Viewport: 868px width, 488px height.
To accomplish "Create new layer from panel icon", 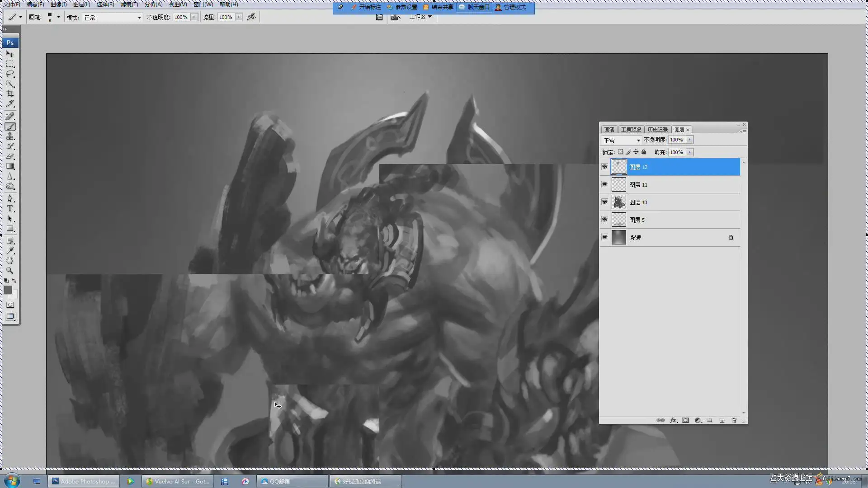I will tap(722, 420).
